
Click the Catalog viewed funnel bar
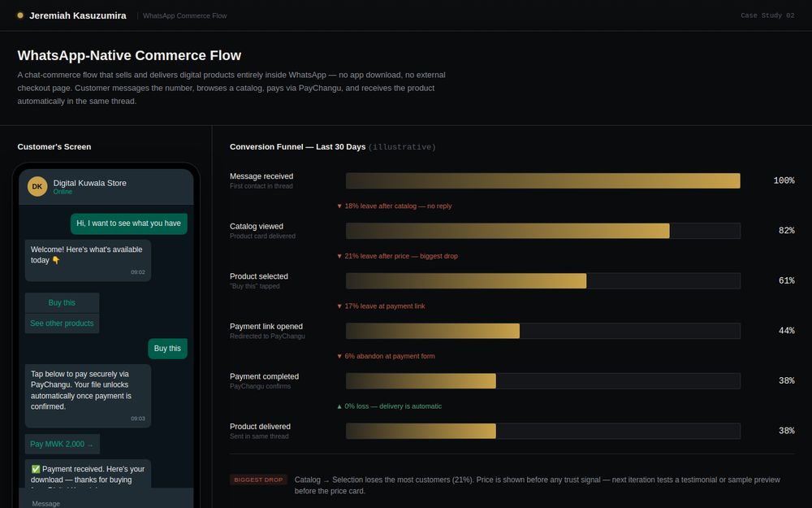(542, 231)
